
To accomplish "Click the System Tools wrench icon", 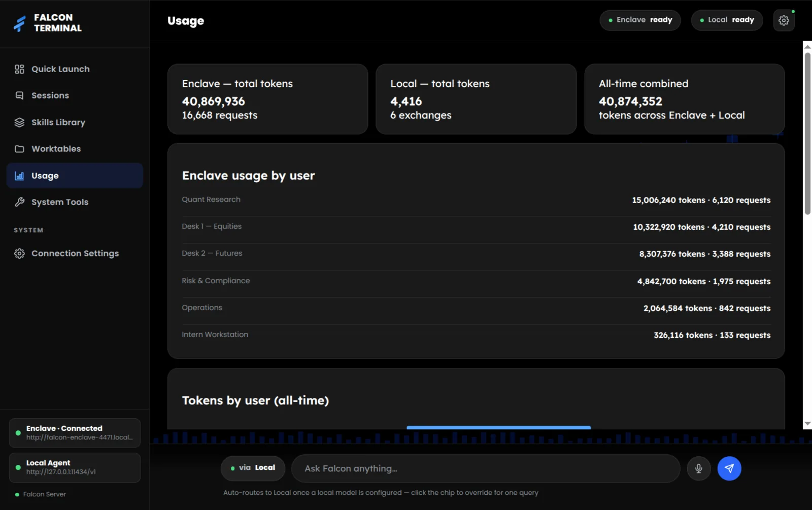I will [x=19, y=202].
